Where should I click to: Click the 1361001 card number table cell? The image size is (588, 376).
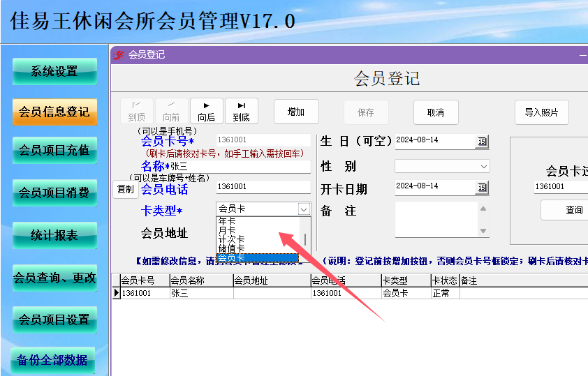click(x=145, y=293)
